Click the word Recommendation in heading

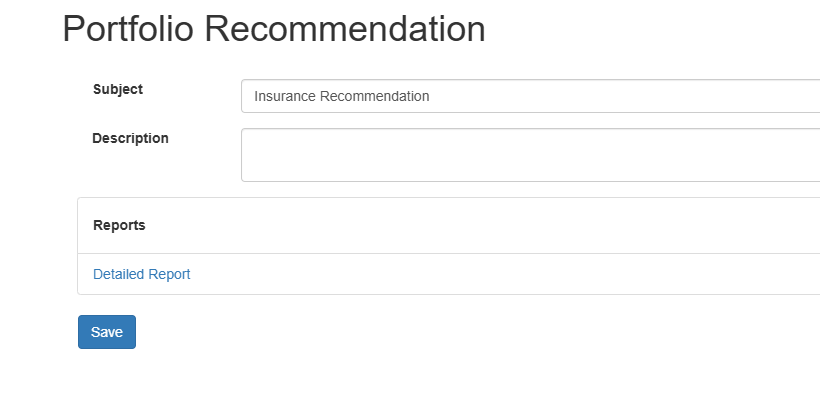pos(345,29)
